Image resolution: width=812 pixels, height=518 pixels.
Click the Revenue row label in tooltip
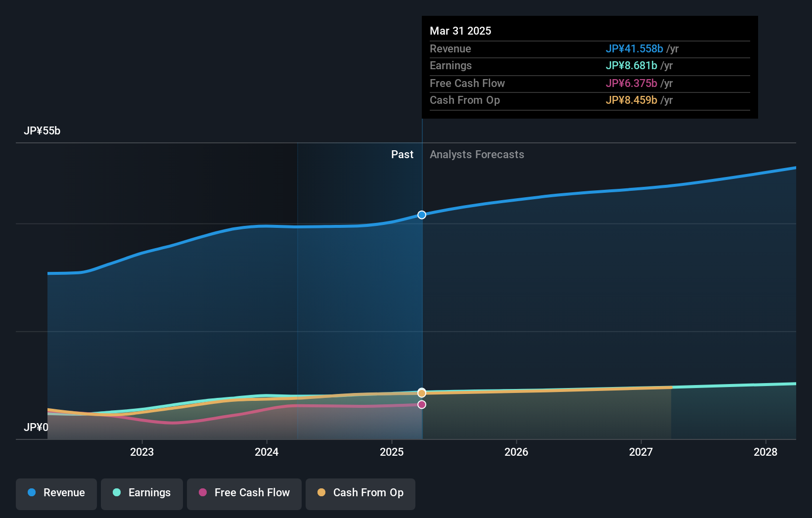(x=451, y=48)
